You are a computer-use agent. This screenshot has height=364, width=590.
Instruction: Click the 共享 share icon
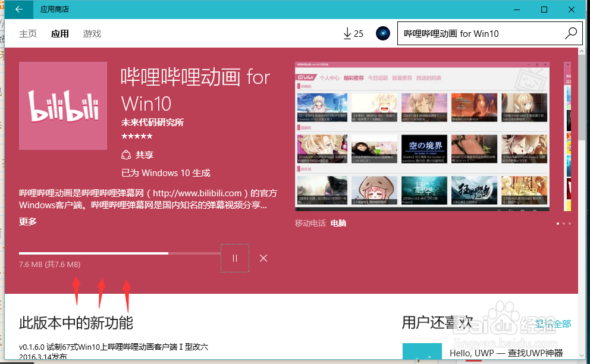tap(125, 156)
